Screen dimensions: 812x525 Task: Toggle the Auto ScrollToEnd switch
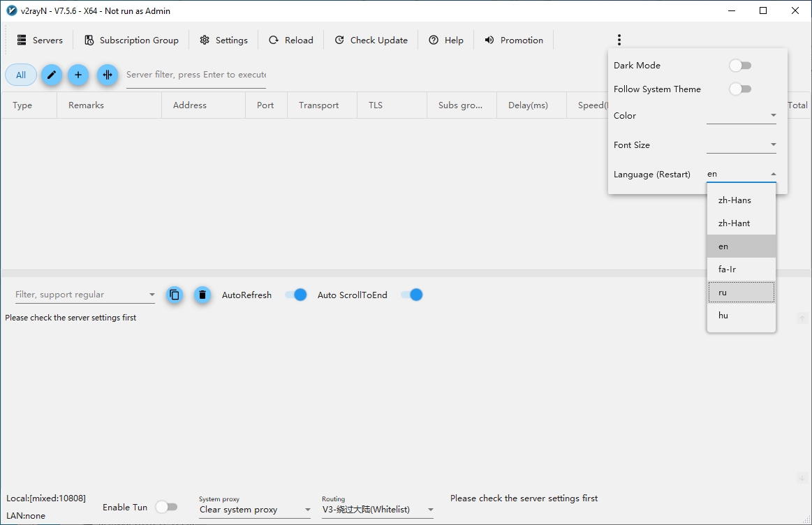coord(412,295)
